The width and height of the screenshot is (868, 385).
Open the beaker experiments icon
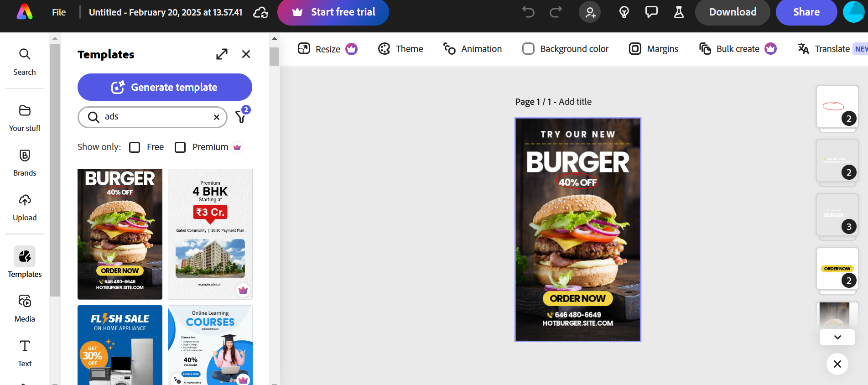click(679, 12)
